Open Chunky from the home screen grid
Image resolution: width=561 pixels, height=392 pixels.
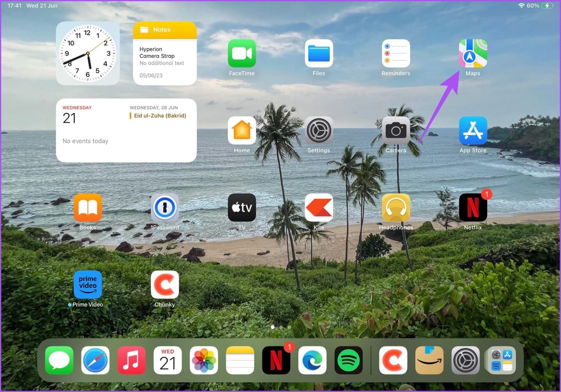pos(165,285)
